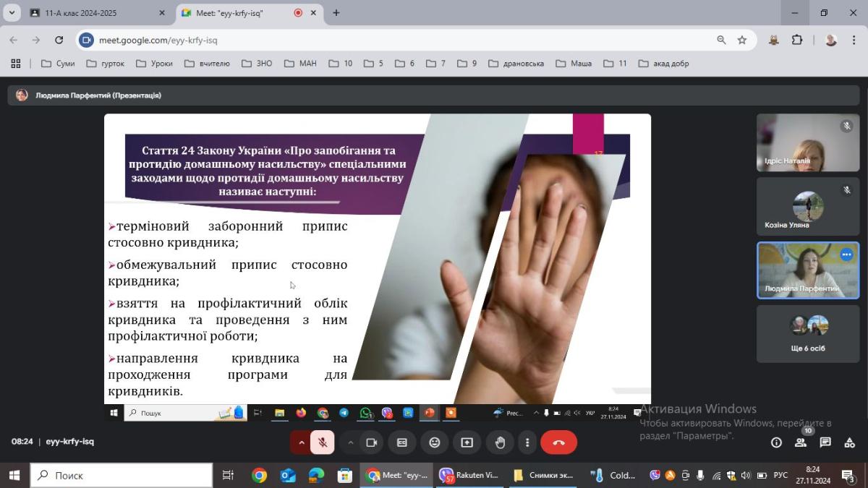Open the activities panel icon
This screenshot has width=868, height=488.
click(850, 442)
